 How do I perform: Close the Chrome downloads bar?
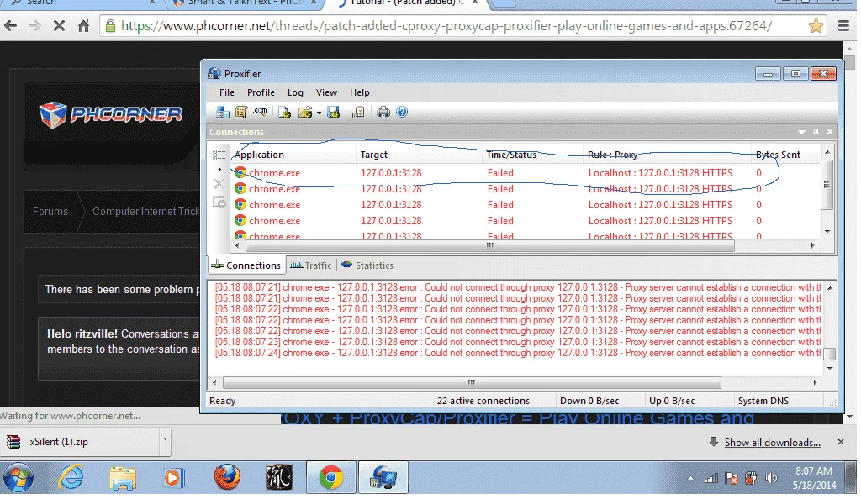tap(841, 443)
